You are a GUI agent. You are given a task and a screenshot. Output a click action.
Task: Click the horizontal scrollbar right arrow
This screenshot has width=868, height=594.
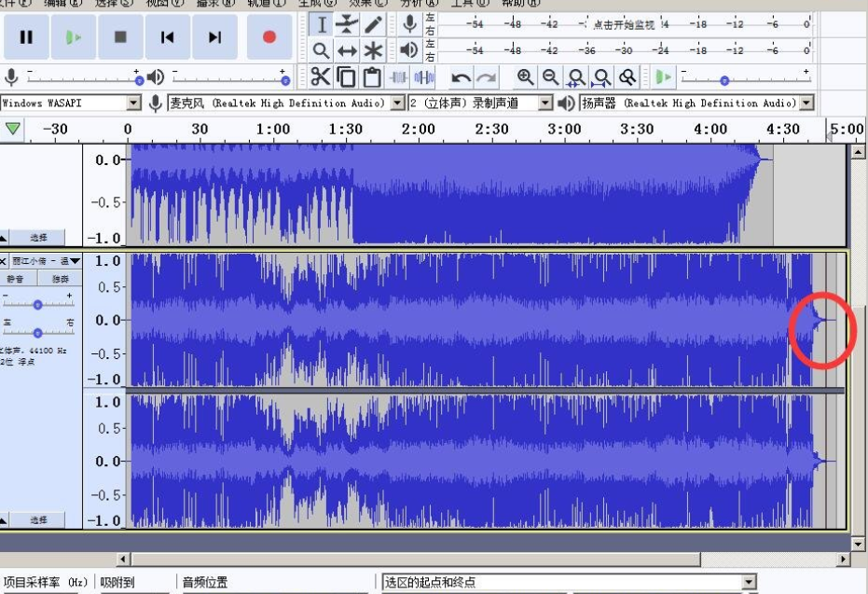point(843,559)
